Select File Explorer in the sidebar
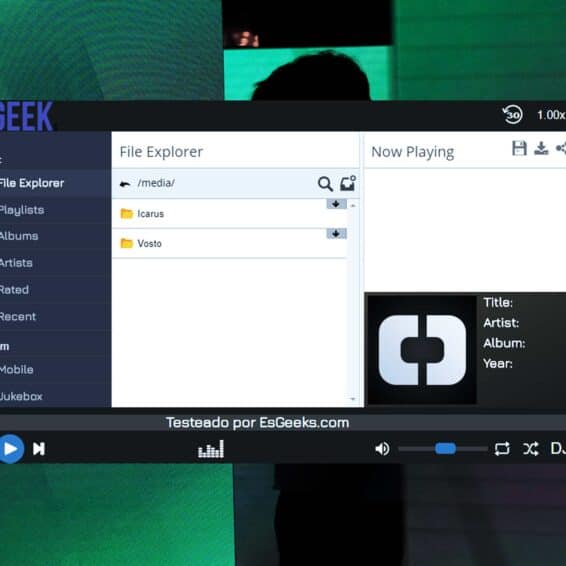Screen dimensions: 566x566 [55, 183]
